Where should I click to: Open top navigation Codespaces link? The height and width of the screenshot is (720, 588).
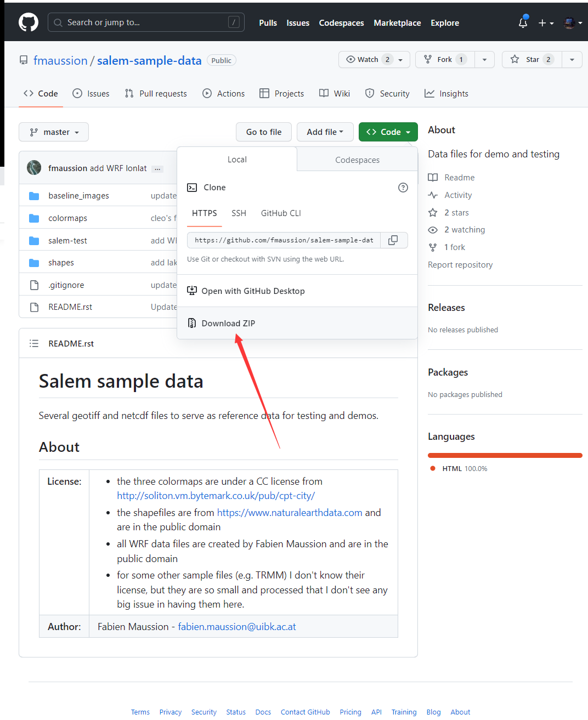tap(341, 23)
